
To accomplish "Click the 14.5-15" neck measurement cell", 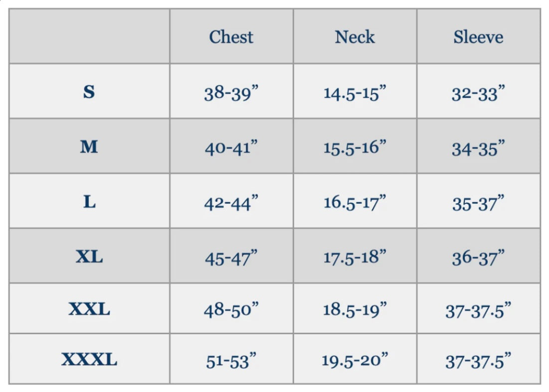I will 355,93.
